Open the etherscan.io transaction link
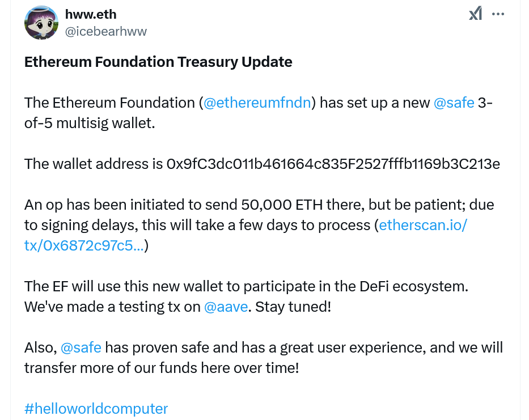The image size is (529, 420). click(x=422, y=226)
